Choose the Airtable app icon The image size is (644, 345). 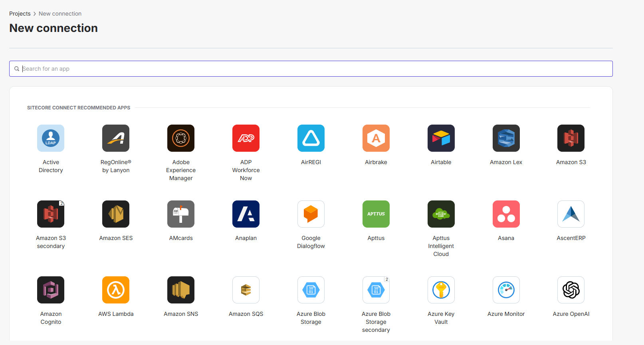[441, 138]
